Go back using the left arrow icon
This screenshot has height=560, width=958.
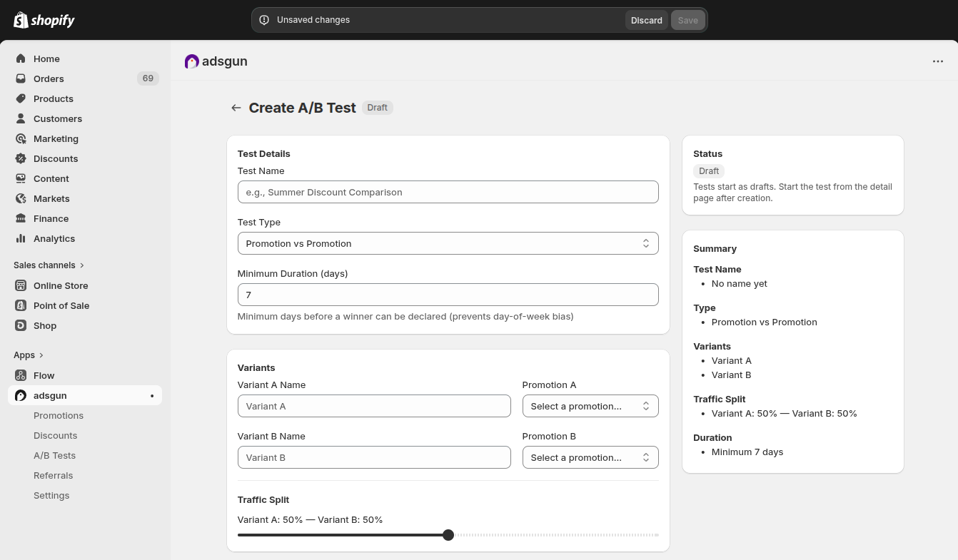pos(236,108)
